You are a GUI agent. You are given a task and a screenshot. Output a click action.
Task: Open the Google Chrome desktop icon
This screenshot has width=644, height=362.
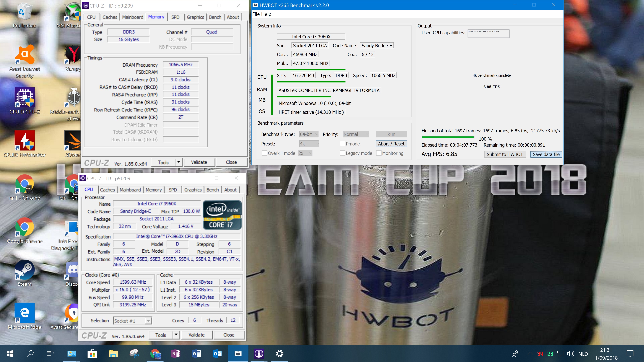(x=24, y=230)
